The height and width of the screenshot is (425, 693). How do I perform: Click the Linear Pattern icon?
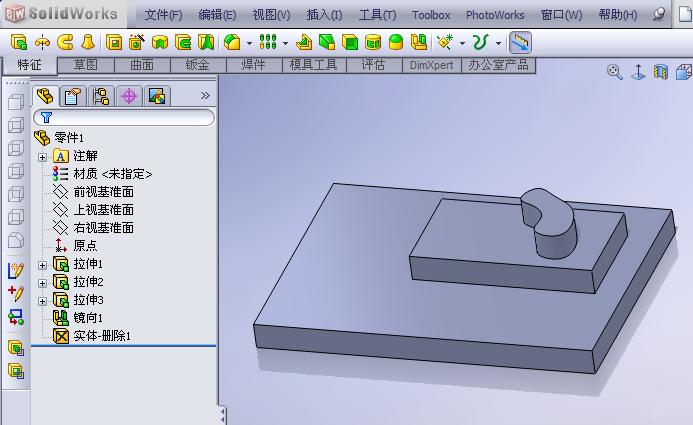coord(268,42)
